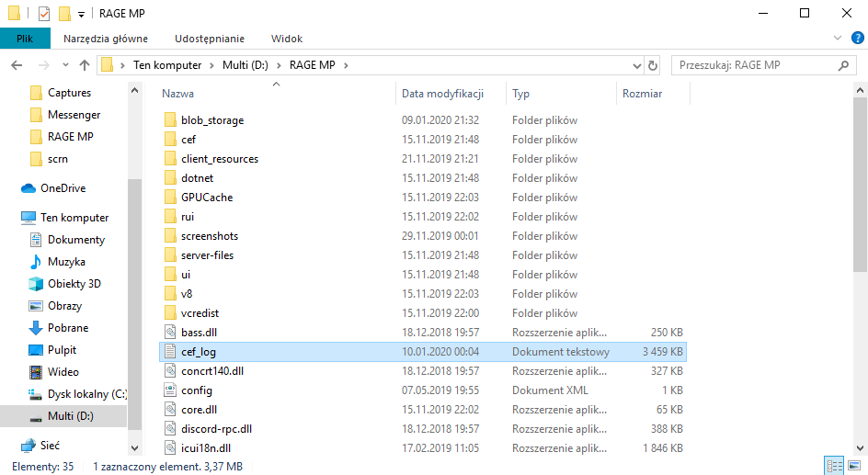Select the screenshots folder row

[x=422, y=236]
